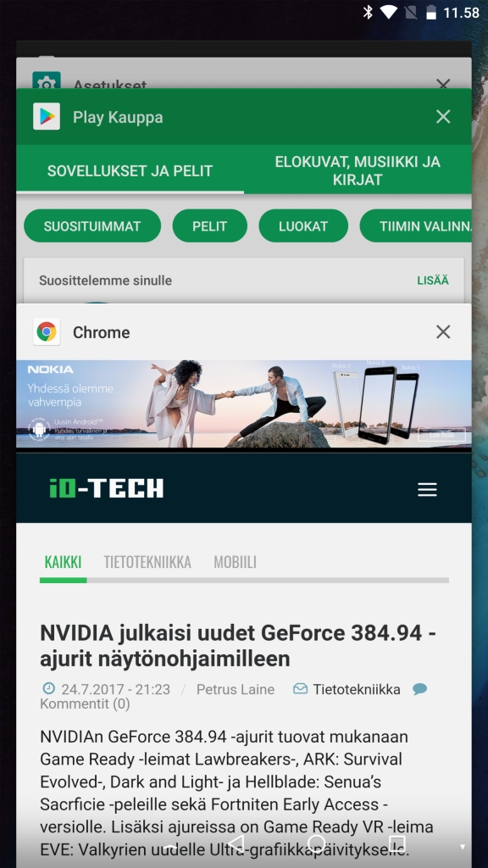Tap the Android back navigation button
488x868 pixels.
(236, 843)
